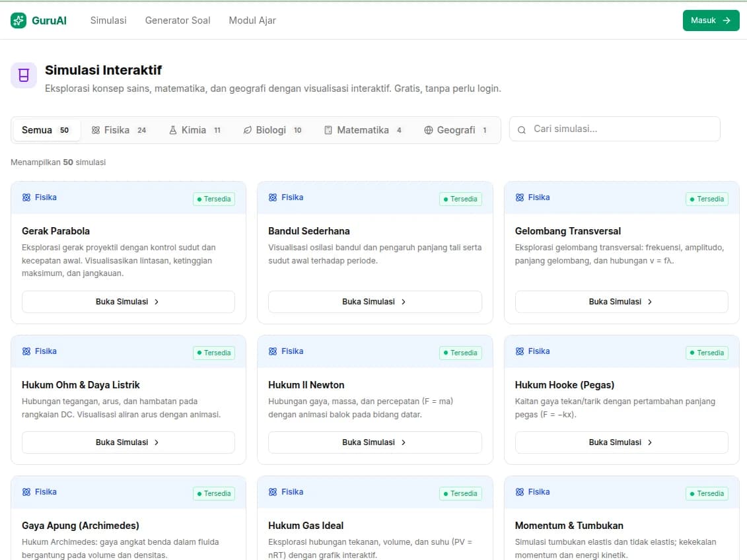Click Tersedia badge on Momentum & Tumbukan card
Screen dimensions: 747x560
(707, 494)
